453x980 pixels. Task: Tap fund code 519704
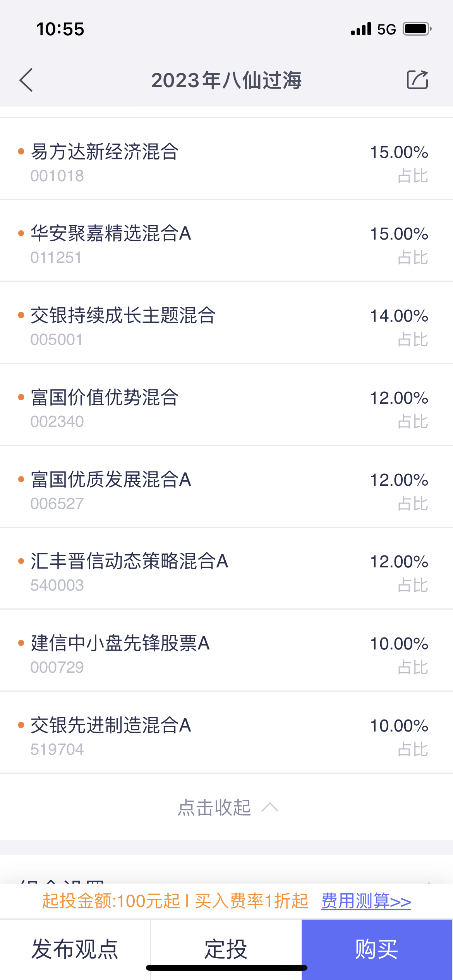tap(57, 749)
